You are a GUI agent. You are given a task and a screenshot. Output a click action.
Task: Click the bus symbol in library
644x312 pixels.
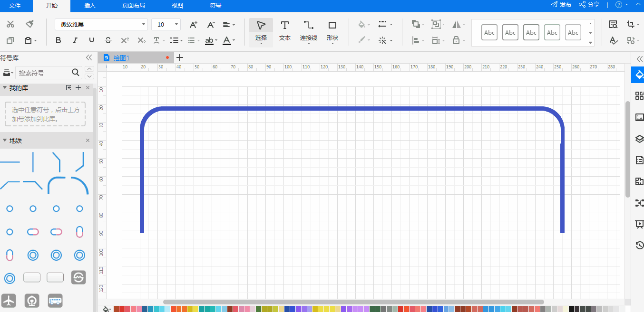55,301
